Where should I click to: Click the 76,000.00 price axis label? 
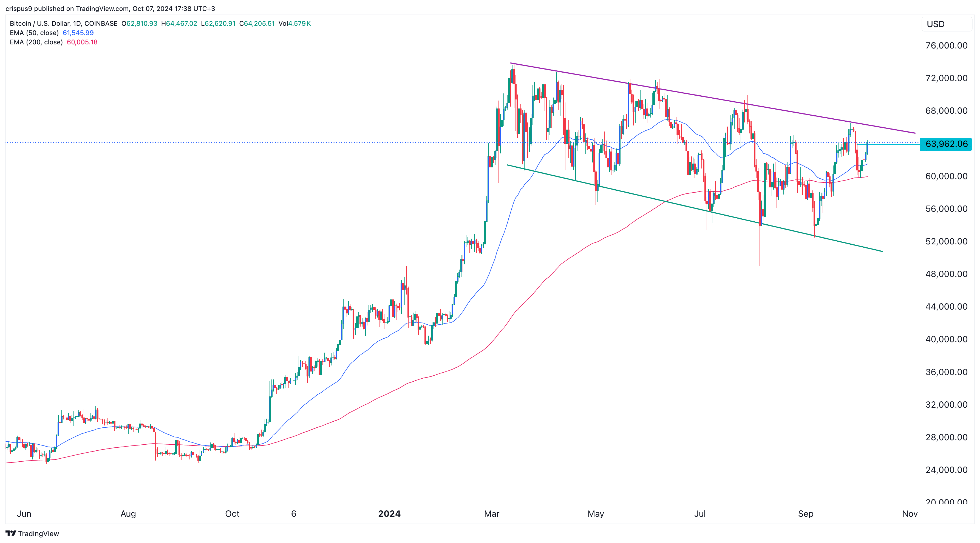click(946, 45)
